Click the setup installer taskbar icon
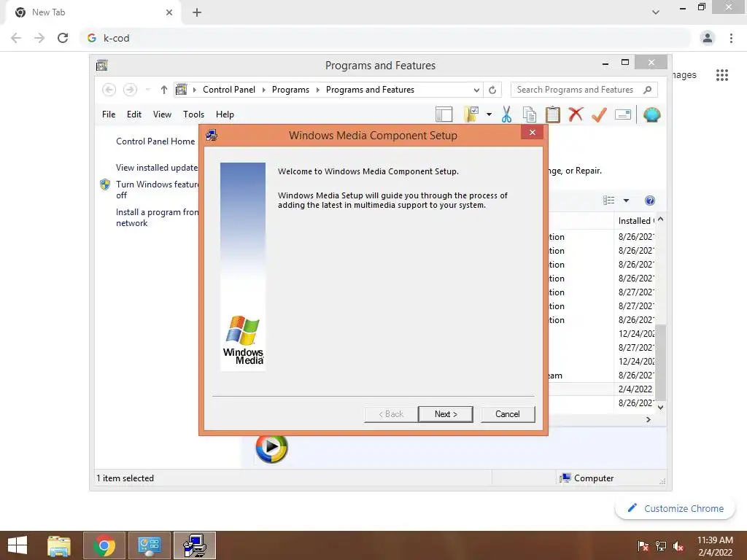747x560 pixels. point(195,545)
